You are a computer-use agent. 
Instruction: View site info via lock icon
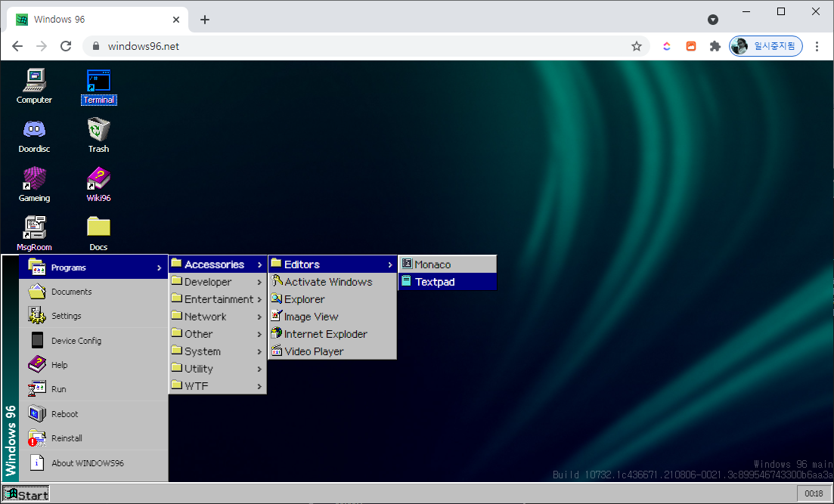(x=96, y=46)
